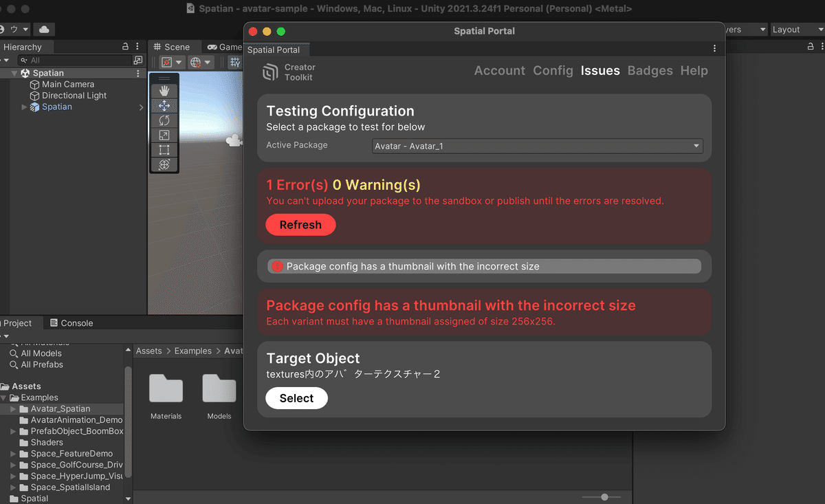Open the Spatial Portal window three-dot menu

(x=714, y=49)
